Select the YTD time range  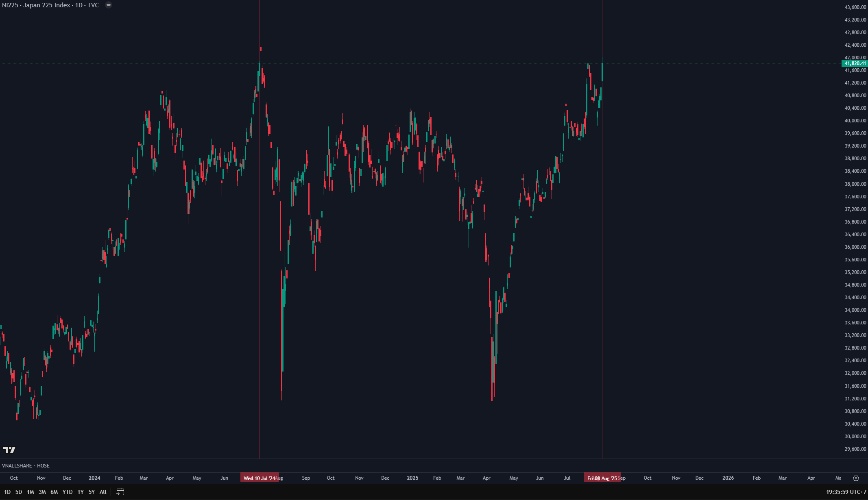68,492
